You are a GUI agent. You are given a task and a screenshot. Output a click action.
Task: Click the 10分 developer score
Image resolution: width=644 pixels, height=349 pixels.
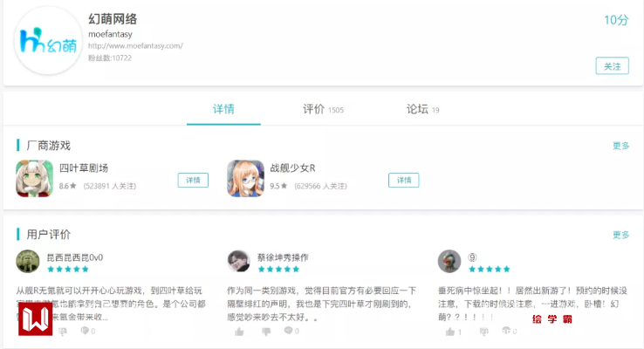tap(616, 20)
